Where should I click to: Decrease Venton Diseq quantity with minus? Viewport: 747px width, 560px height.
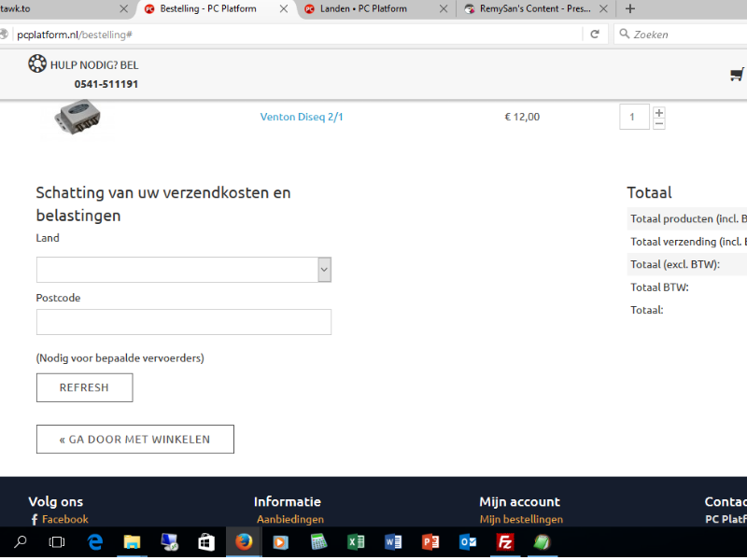click(x=659, y=124)
